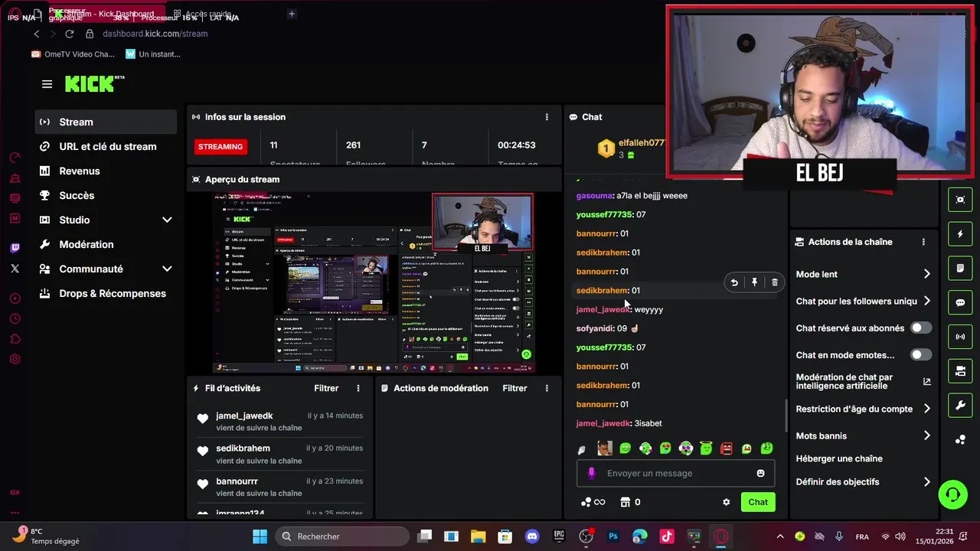Insert the red angry emote
Viewport: 980px width, 551px height.
[727, 448]
